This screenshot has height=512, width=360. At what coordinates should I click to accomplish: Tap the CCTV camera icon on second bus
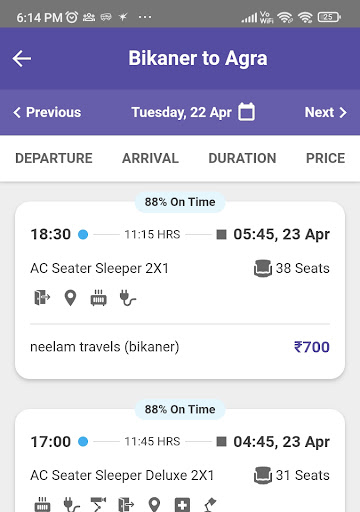[x=98, y=505]
